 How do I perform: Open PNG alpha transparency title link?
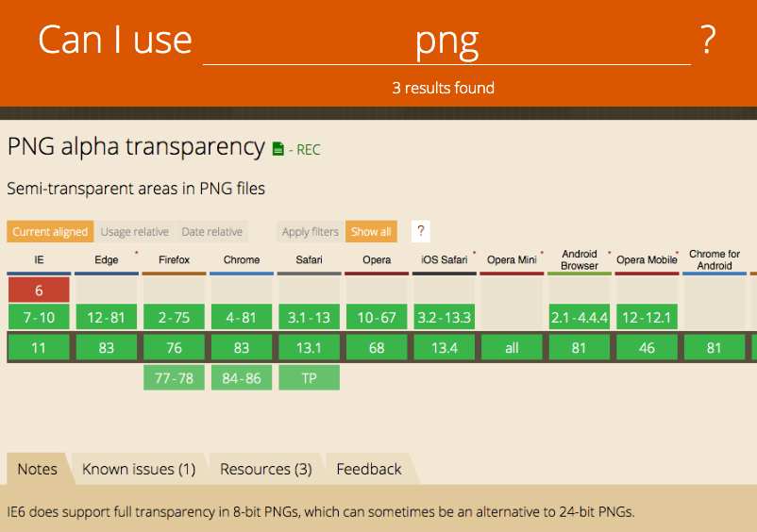pyautogui.click(x=136, y=146)
